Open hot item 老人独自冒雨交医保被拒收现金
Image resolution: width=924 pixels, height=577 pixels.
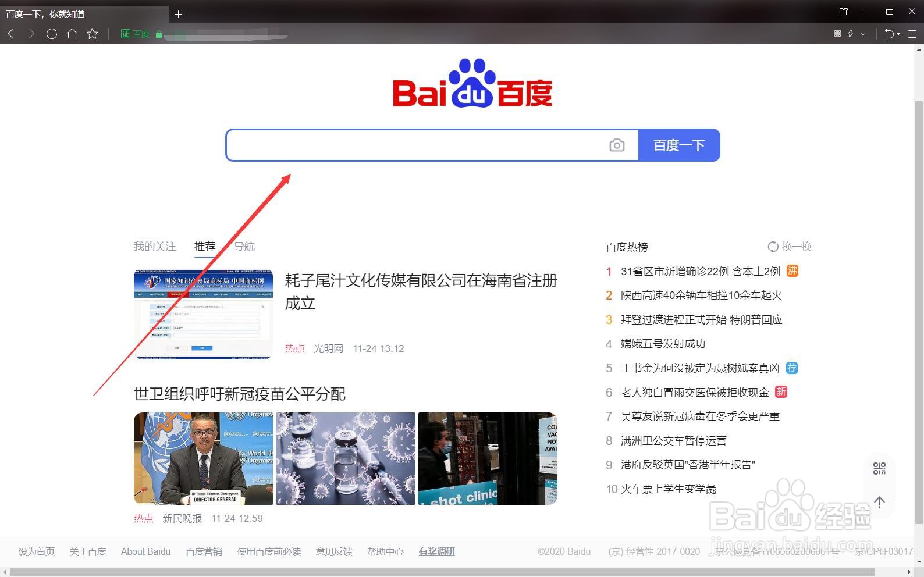[x=695, y=393]
